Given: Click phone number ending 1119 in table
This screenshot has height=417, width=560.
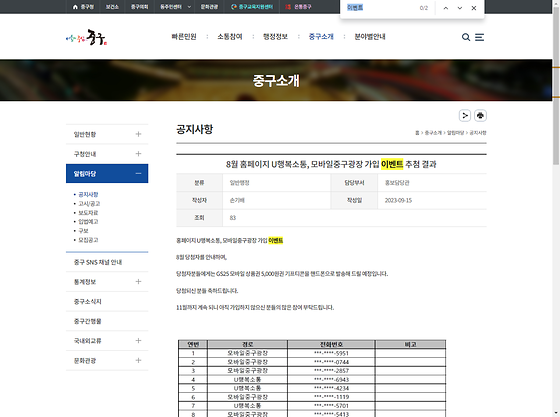Looking at the screenshot, I should tap(331, 397).
